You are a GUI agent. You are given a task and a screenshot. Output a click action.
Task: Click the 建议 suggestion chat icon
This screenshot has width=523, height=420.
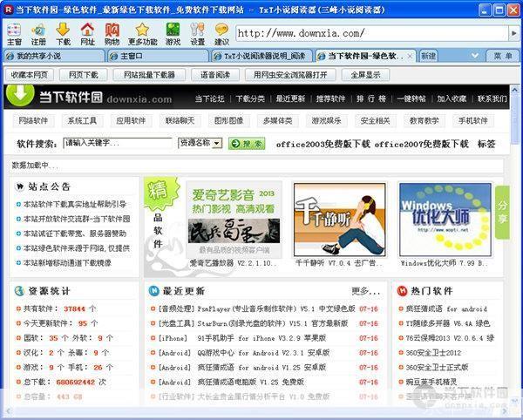click(221, 34)
